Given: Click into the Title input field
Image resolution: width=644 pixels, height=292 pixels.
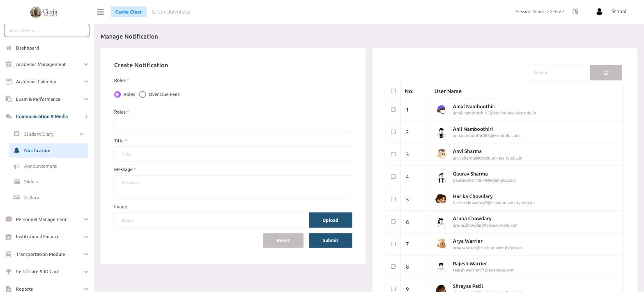Looking at the screenshot, I should pos(233,154).
